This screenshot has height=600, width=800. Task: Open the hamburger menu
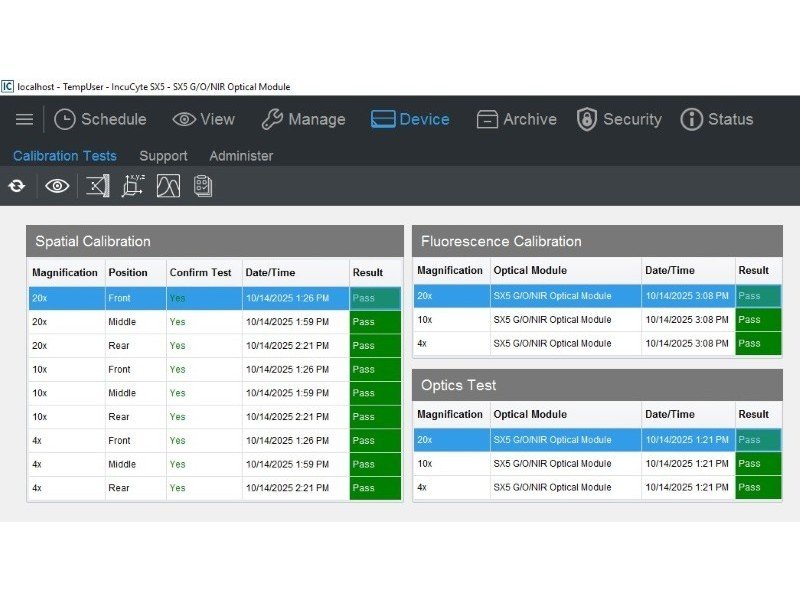pyautogui.click(x=24, y=119)
